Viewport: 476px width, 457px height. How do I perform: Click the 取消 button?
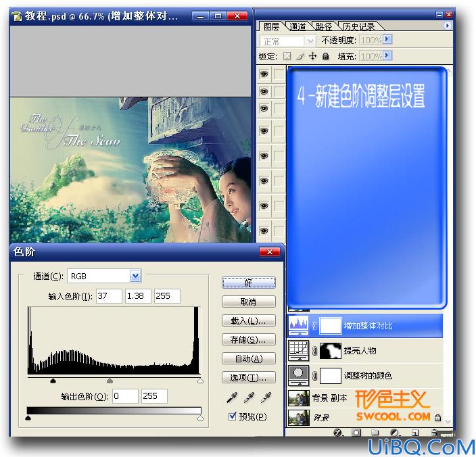point(248,302)
